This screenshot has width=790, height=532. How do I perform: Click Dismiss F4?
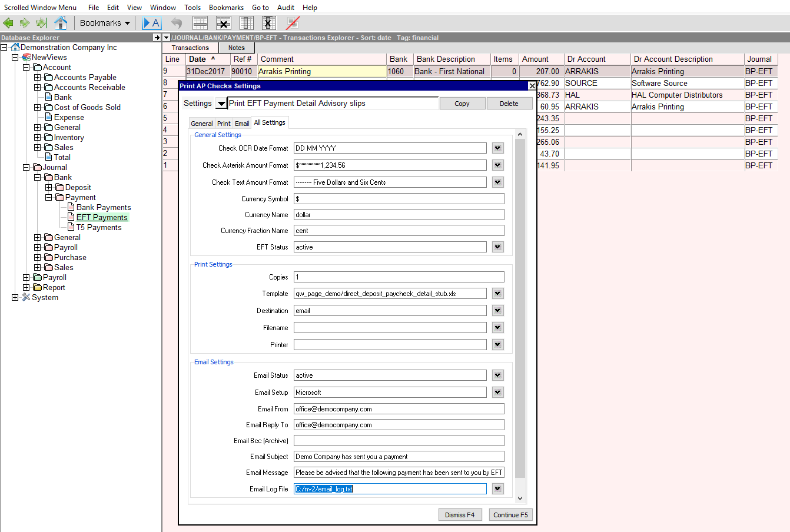tap(460, 515)
